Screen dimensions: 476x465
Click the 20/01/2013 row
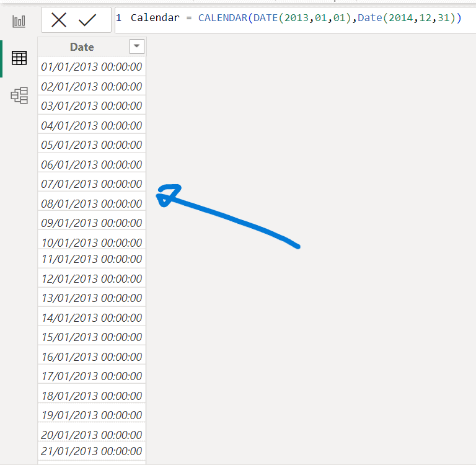[x=91, y=435]
